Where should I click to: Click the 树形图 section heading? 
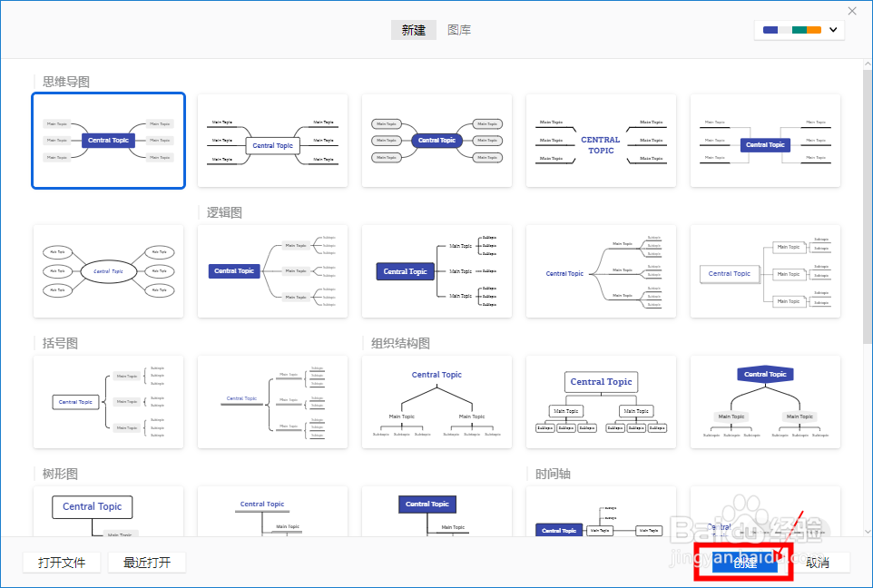tap(60, 475)
